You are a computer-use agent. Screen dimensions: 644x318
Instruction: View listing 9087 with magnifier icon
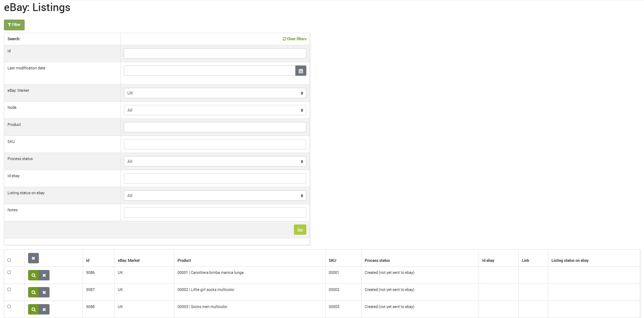(33, 292)
